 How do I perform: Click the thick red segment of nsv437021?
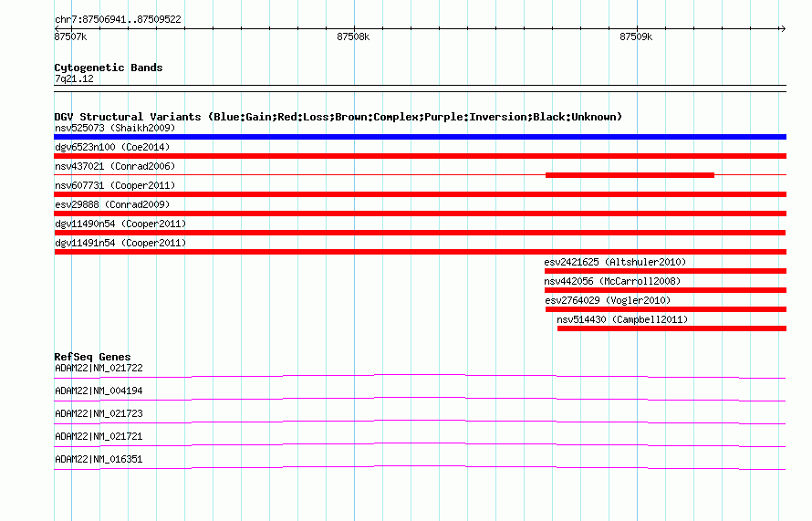(630, 175)
